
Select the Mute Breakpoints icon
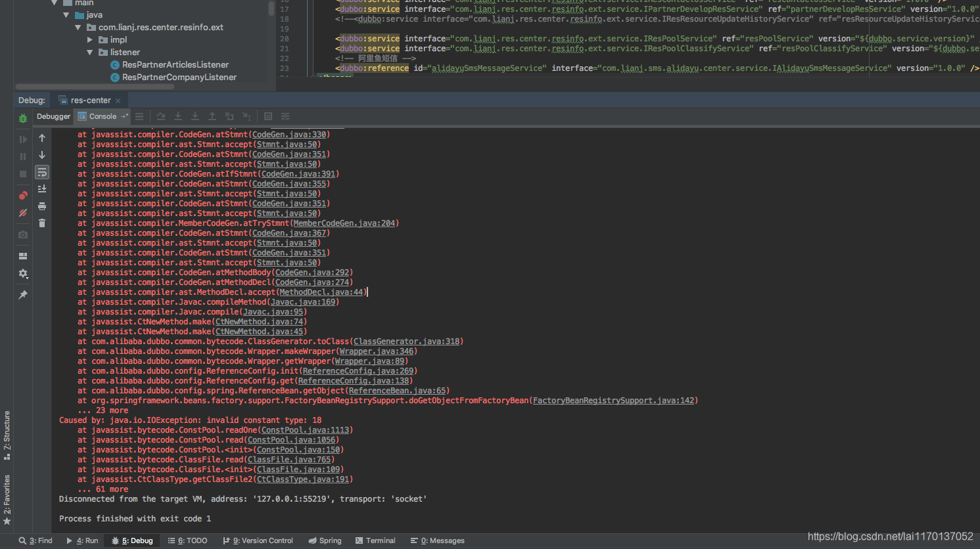click(23, 213)
